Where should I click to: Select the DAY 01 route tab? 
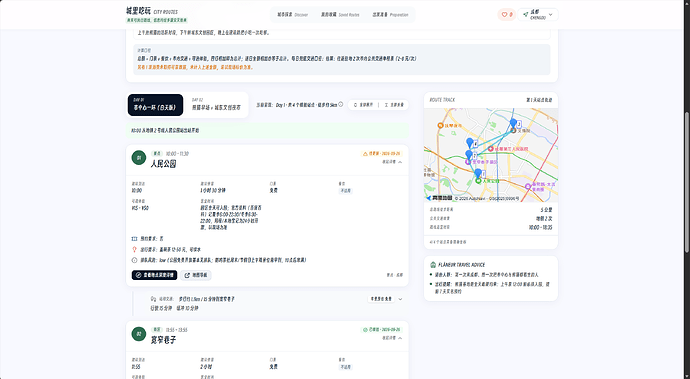155,105
